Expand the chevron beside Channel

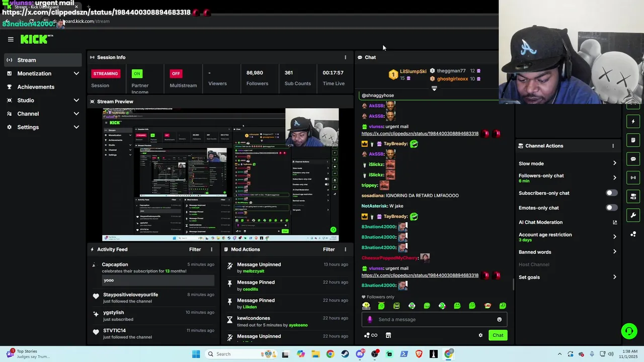pyautogui.click(x=76, y=114)
